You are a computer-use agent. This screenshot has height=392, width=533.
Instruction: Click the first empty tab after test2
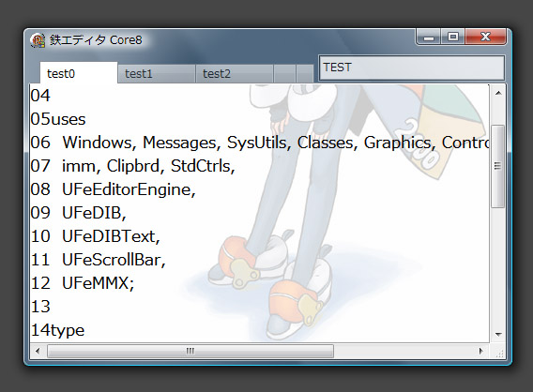284,74
